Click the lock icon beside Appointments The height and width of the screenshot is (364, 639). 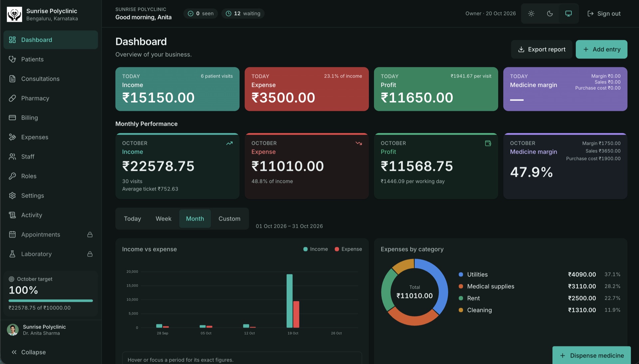click(x=90, y=234)
